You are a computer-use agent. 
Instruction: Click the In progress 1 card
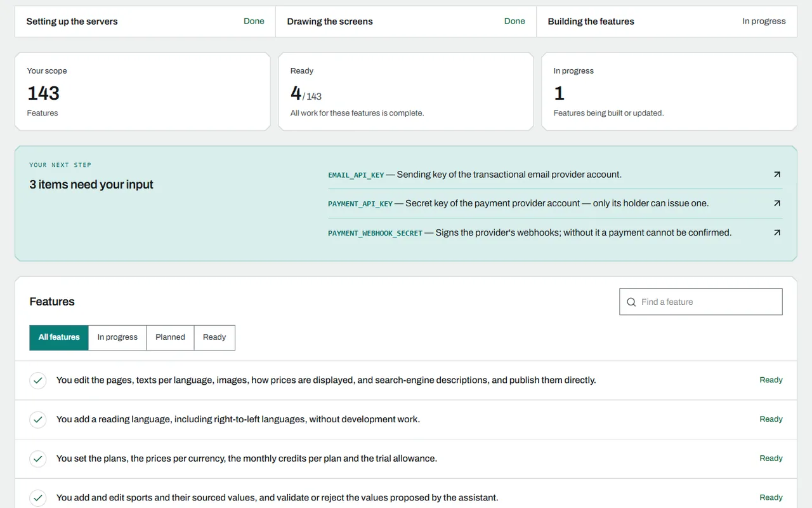[x=669, y=91]
